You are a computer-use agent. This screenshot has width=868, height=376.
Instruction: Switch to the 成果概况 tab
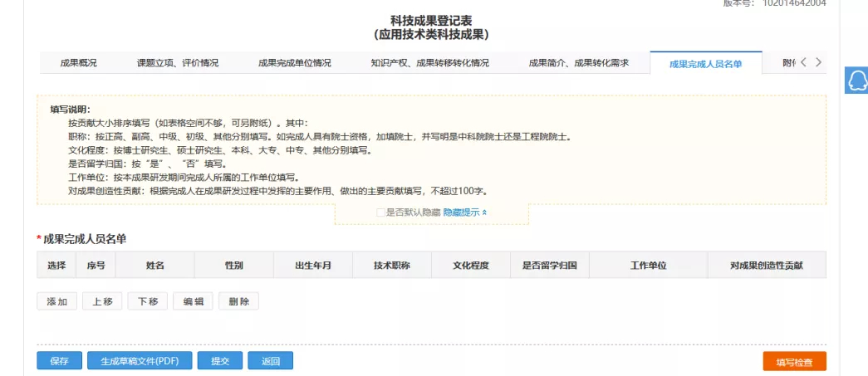pos(79,63)
